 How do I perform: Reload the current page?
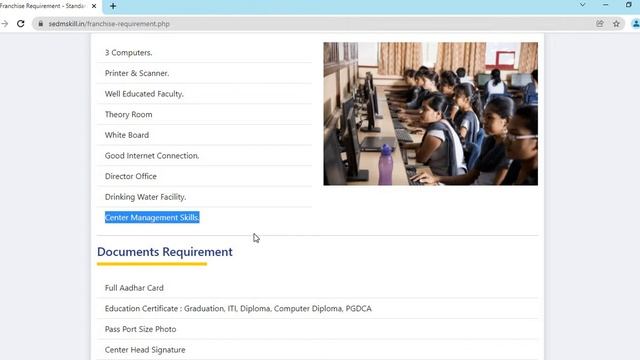coord(20,24)
